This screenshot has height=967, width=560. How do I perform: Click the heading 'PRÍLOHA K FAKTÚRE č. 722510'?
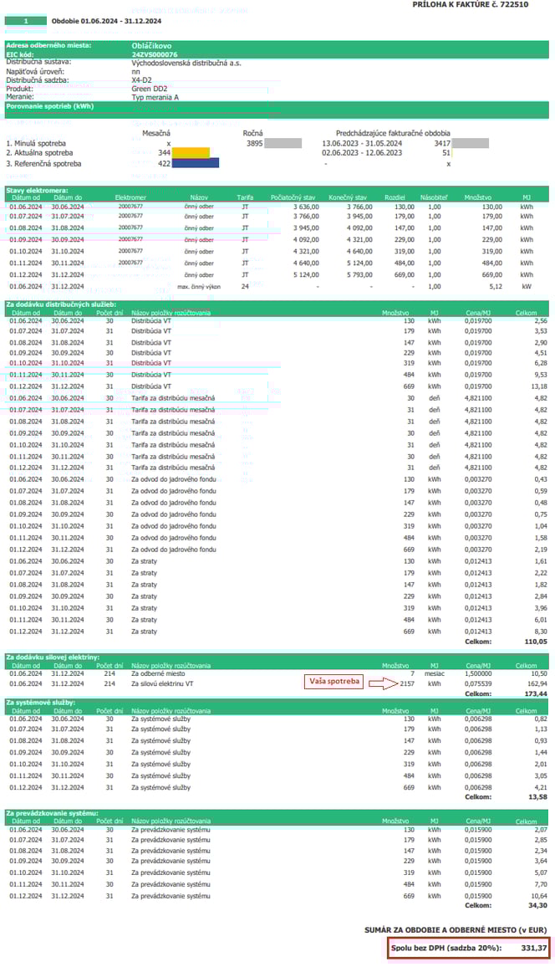(470, 4)
